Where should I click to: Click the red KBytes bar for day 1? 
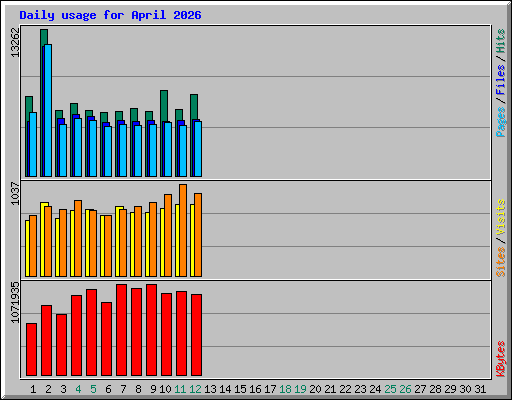tap(31, 349)
